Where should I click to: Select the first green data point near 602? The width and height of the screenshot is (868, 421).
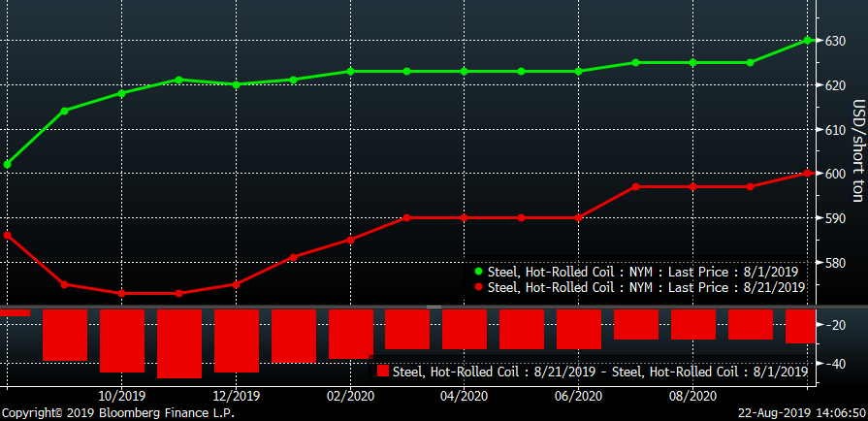point(7,164)
